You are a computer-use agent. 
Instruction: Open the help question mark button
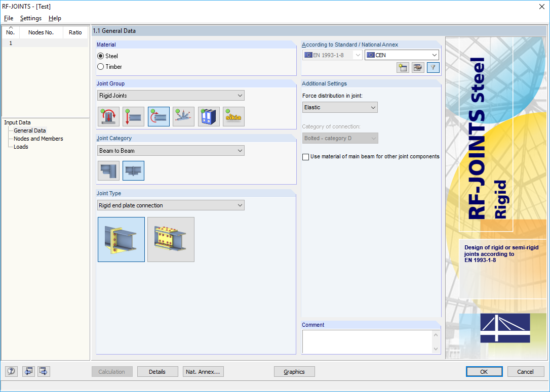coord(12,371)
